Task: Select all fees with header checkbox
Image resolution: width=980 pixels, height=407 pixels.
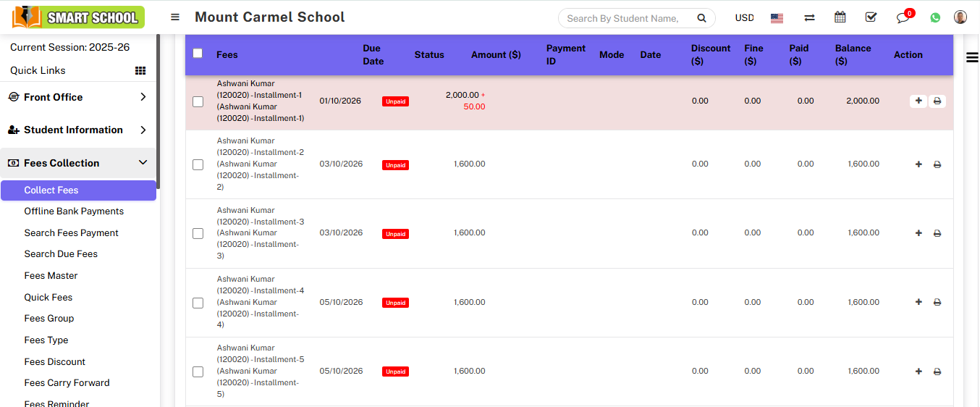Action: [x=198, y=54]
